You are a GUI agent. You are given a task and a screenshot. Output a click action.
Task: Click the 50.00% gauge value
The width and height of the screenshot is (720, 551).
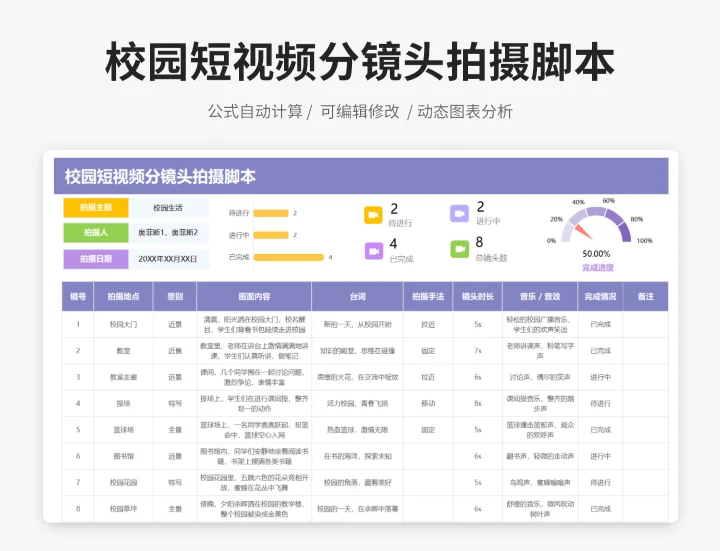pos(596,254)
